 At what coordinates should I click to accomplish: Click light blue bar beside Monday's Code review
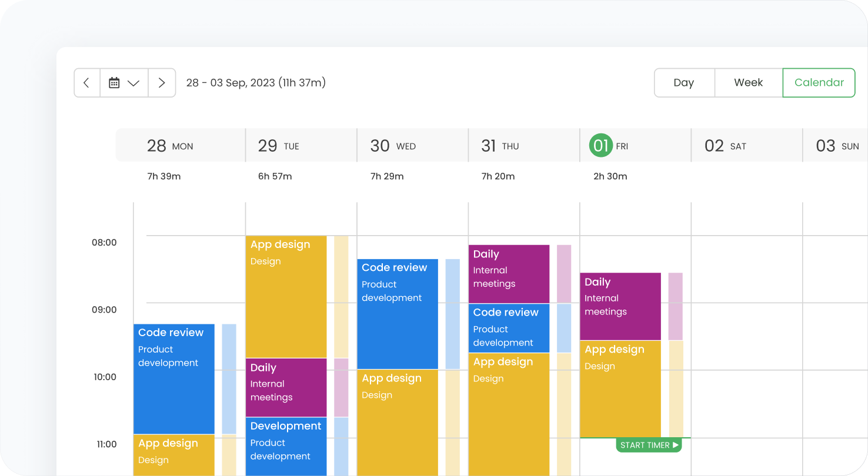[229, 379]
